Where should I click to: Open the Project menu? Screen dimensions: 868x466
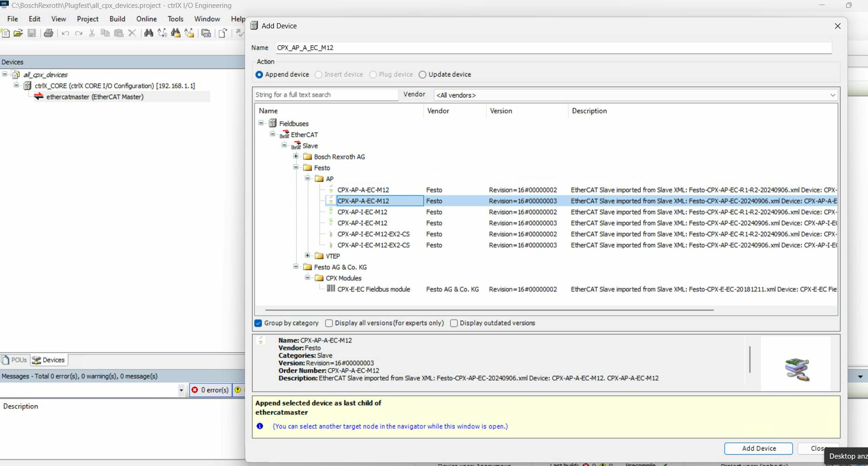[x=88, y=19]
